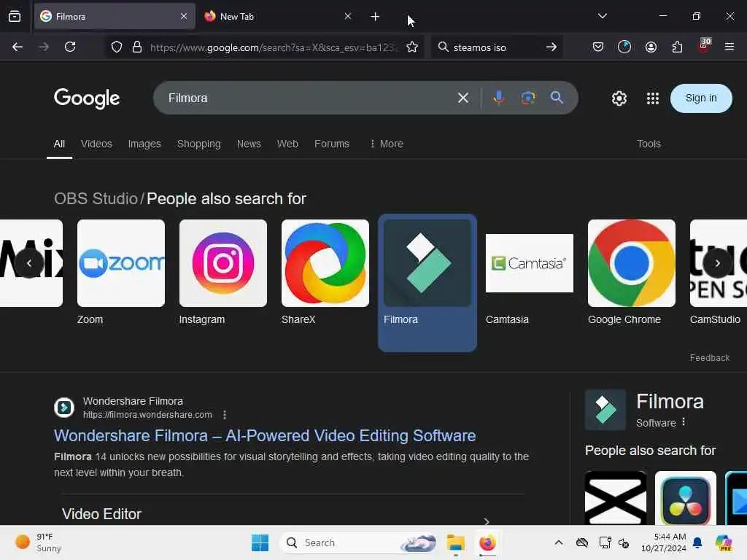
Task: Close the New Tab tab
Action: point(348,16)
